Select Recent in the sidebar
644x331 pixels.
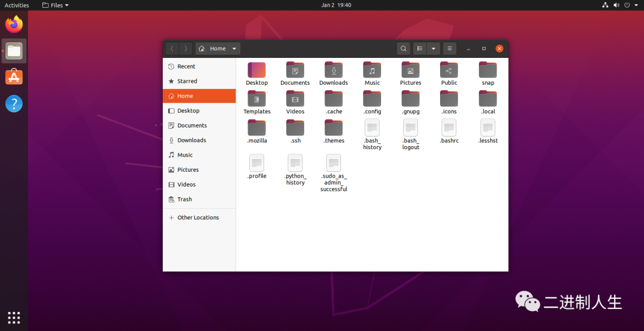186,67
